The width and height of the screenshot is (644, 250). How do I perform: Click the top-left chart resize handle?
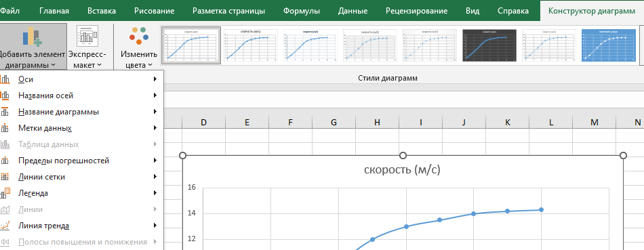(183, 156)
